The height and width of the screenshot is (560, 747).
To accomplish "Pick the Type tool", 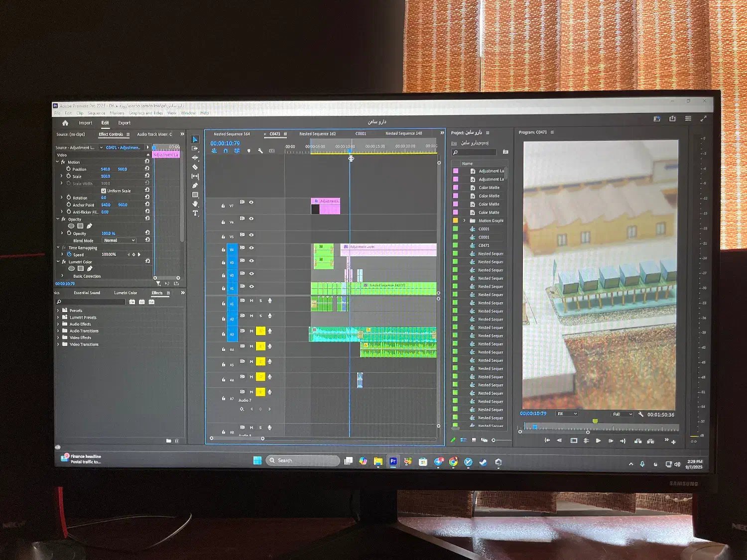I will (x=195, y=213).
